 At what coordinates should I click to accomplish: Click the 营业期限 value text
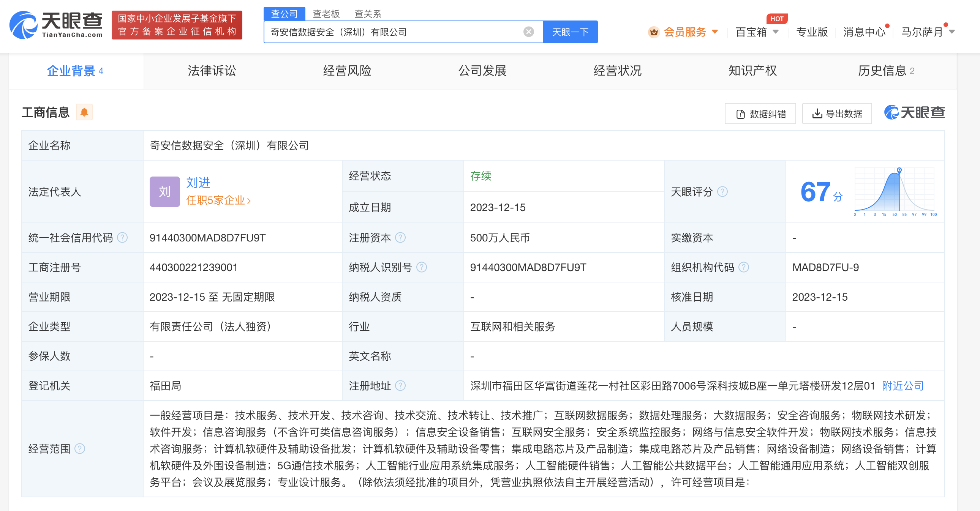coord(212,297)
